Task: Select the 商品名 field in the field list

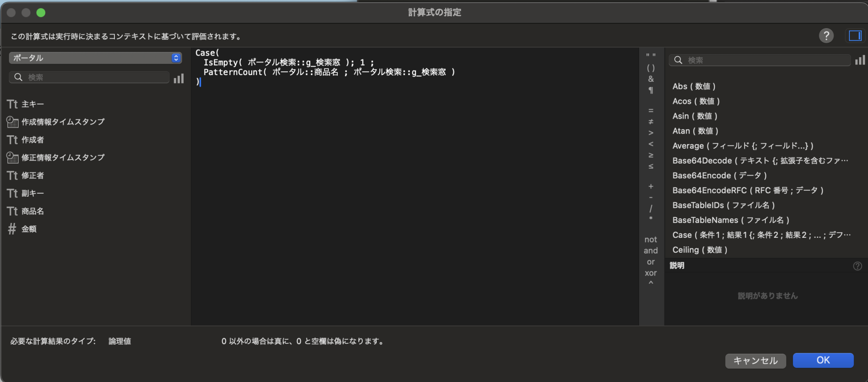Action: [x=33, y=211]
